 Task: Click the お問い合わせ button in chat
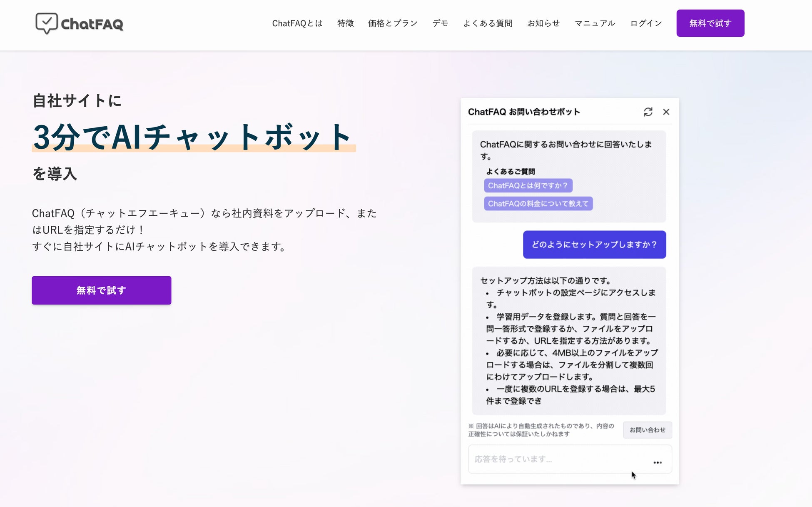(x=647, y=430)
